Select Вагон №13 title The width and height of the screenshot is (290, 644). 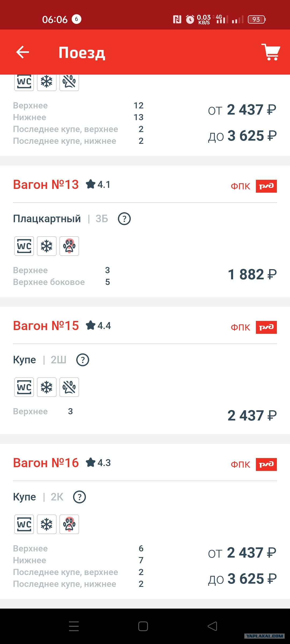[46, 185]
